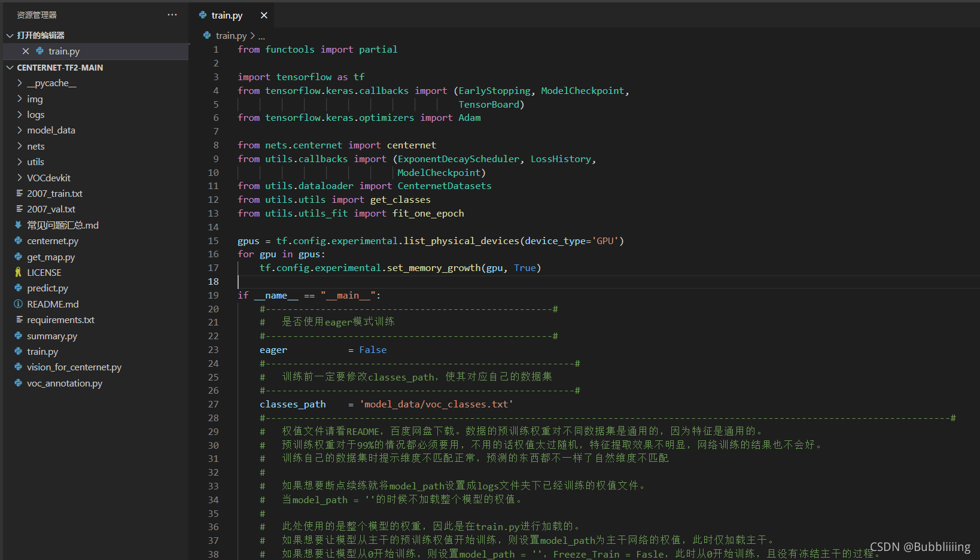This screenshot has height=560, width=980.
Task: Click the 'GPU' string on line 15
Action: coord(605,241)
